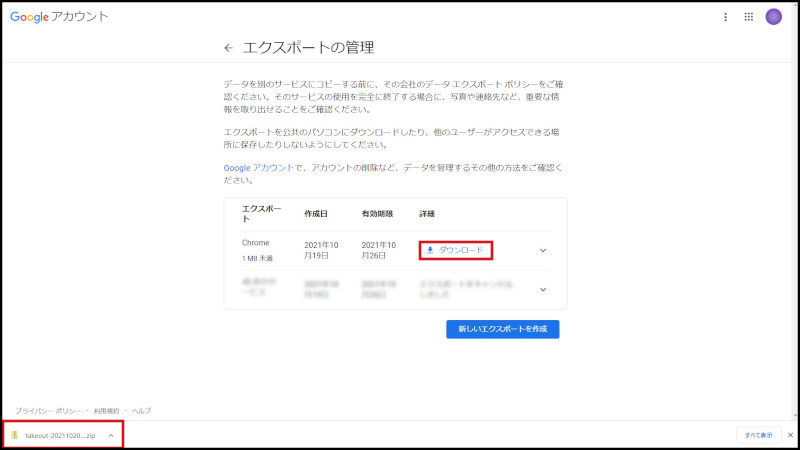Click the zip file icon in download bar
This screenshot has height=450, width=800.
(15, 435)
